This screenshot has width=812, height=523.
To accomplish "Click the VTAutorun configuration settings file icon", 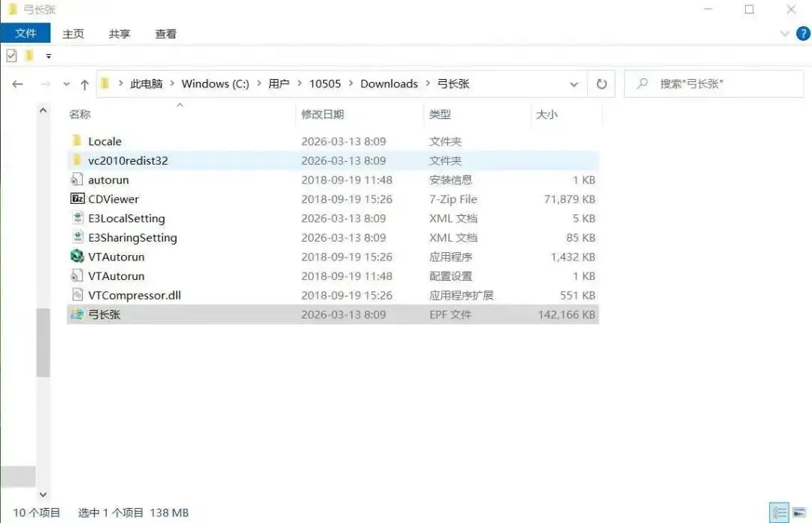I will [x=77, y=275].
